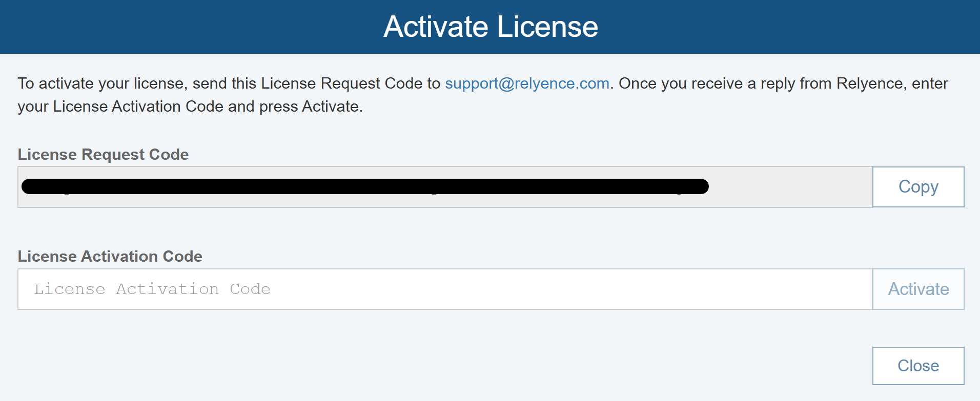Click the empty area of request code field
The height and width of the screenshot is (401, 980).
pyautogui.click(x=789, y=187)
